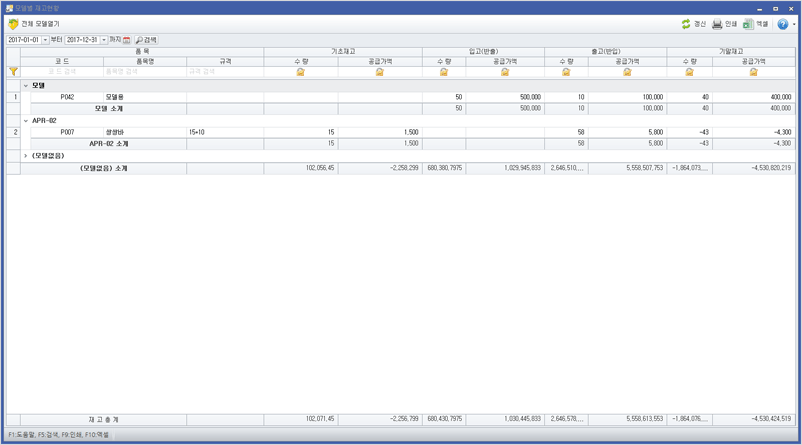Click filter icon under 입고(반출) 공급가액
Viewport: 802px width, 445px height.
(x=505, y=72)
